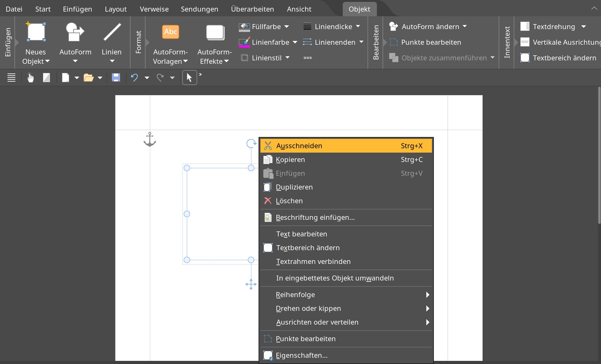Switch to the Ansicht tab

click(x=299, y=9)
